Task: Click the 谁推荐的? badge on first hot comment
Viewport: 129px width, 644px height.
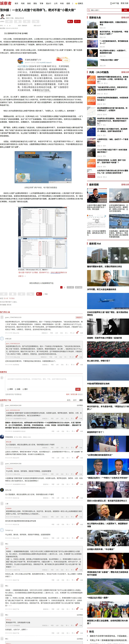Action: pyautogui.click(x=79, y=317)
